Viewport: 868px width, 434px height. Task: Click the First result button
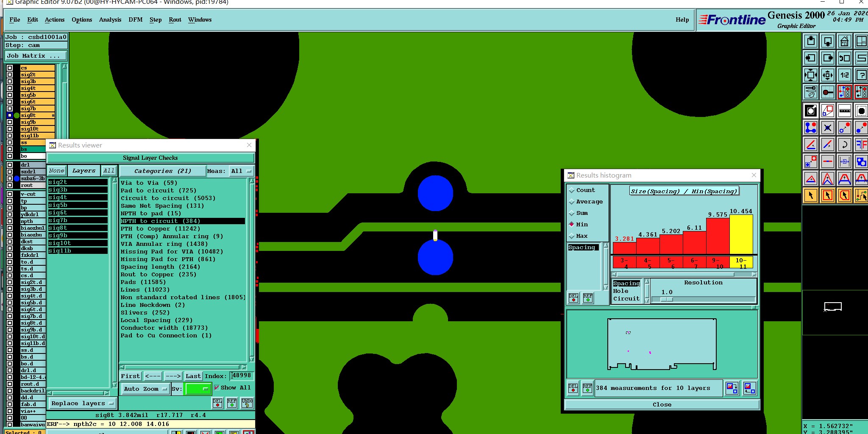click(x=130, y=376)
